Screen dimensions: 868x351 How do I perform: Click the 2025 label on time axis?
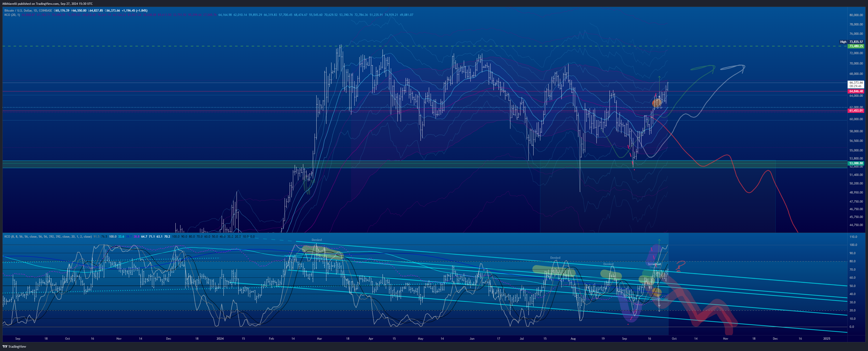click(827, 338)
